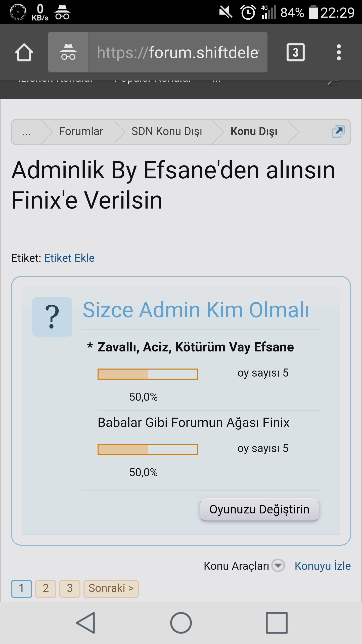The width and height of the screenshot is (362, 644).
Task: Go to page 2 of the thread
Action: [46, 588]
